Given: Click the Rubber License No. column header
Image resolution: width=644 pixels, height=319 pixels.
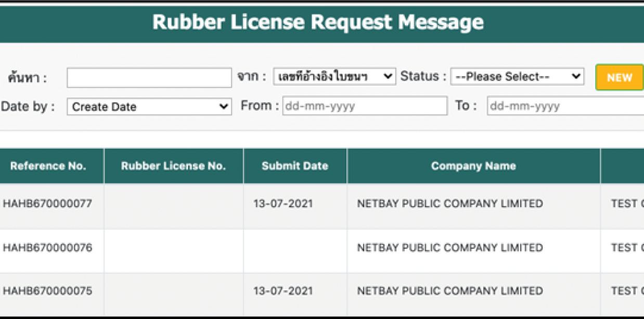Looking at the screenshot, I should 173,165.
